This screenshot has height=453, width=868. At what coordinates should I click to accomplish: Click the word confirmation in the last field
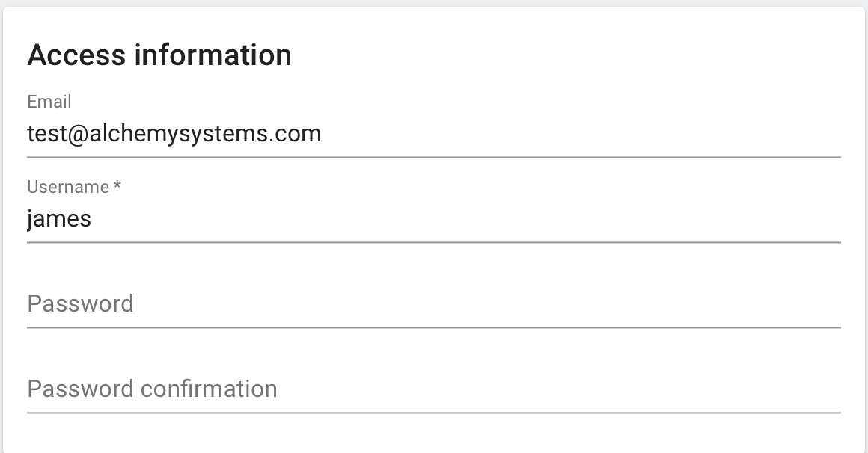pos(209,389)
